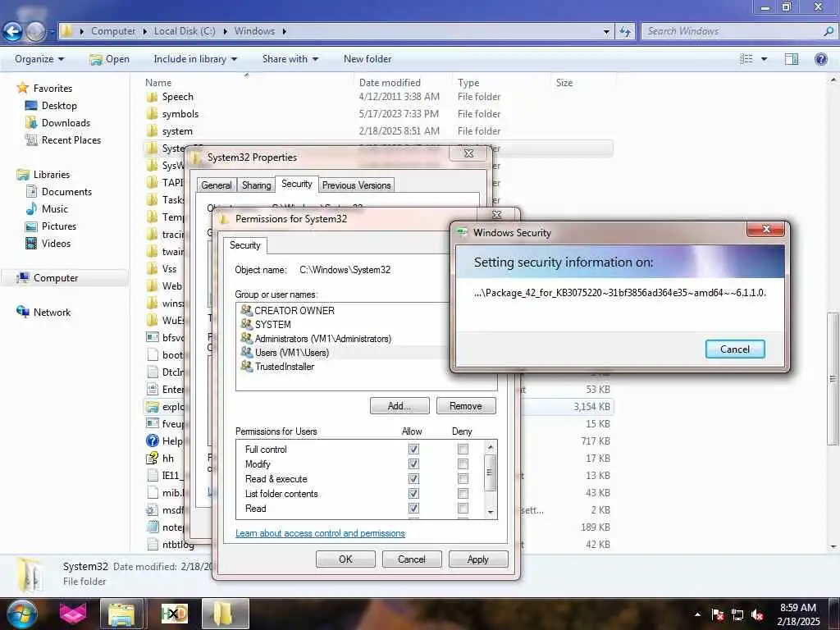Image resolution: width=840 pixels, height=630 pixels.
Task: Expand breadcrumb arrow after Local Disk (C:)
Action: pos(225,31)
